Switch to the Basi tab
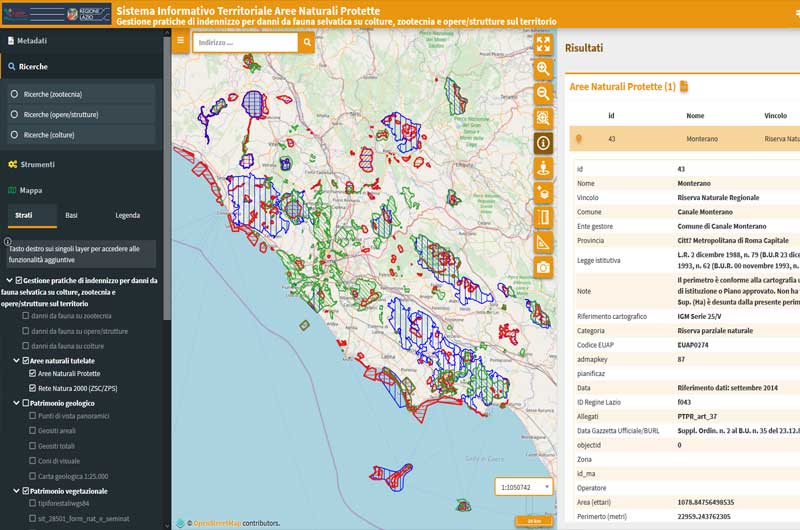 coord(71,215)
